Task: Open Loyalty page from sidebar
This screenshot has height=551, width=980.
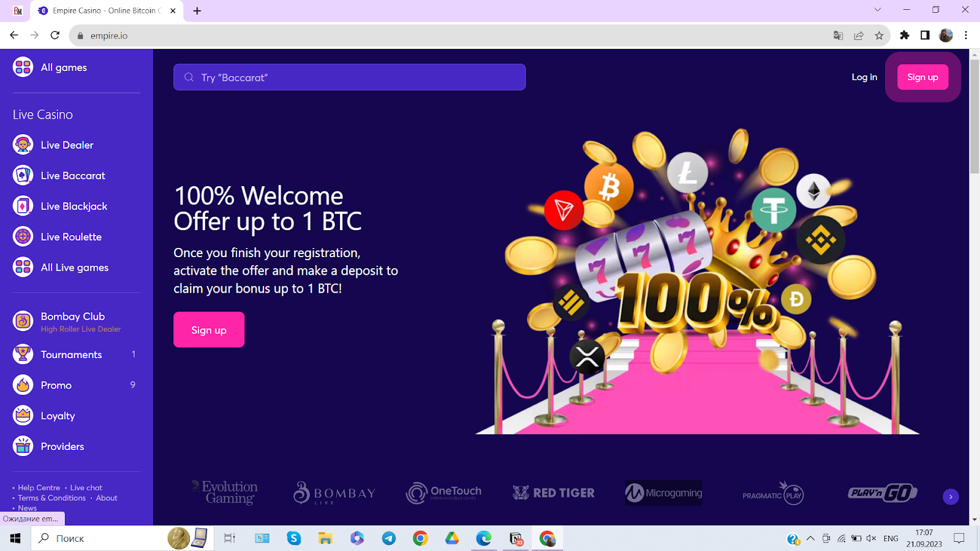Action: 58,416
